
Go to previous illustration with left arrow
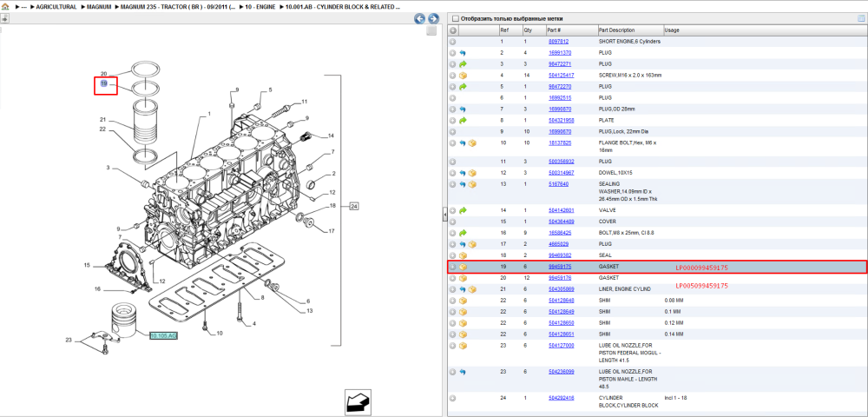[x=419, y=19]
